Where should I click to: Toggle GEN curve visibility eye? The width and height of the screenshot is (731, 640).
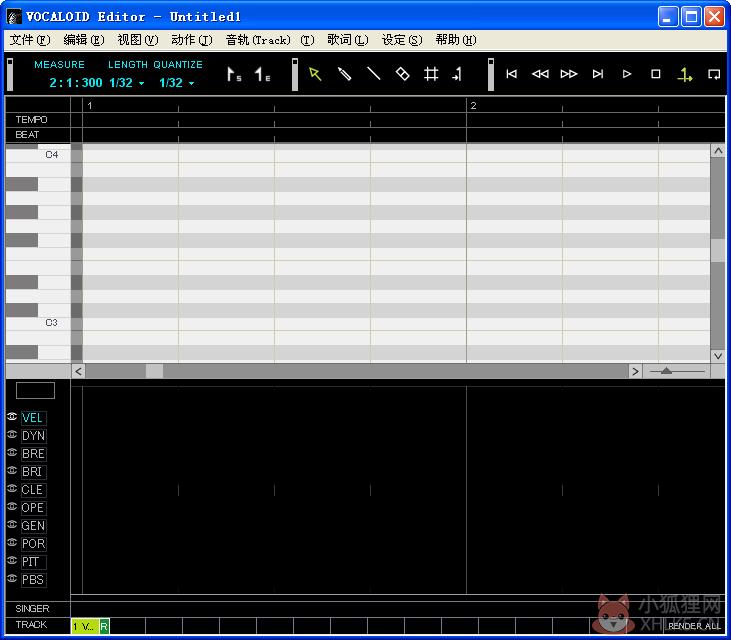[x=12, y=524]
